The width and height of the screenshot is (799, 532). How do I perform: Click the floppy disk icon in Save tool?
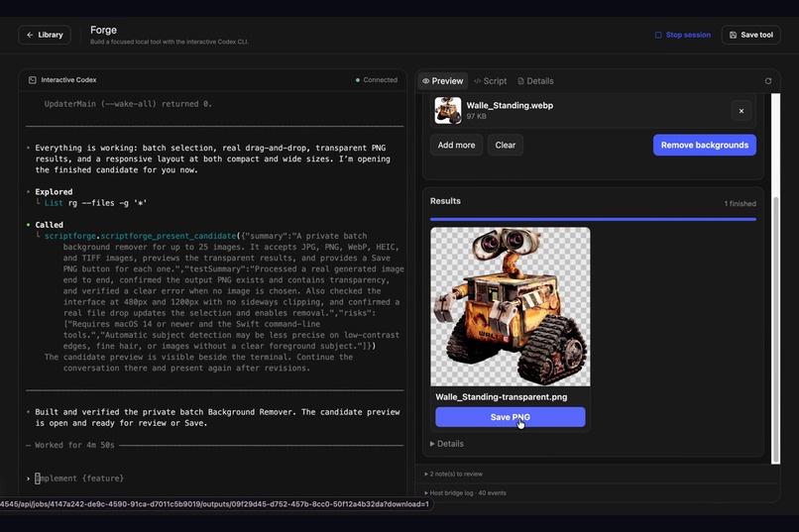[x=733, y=35]
